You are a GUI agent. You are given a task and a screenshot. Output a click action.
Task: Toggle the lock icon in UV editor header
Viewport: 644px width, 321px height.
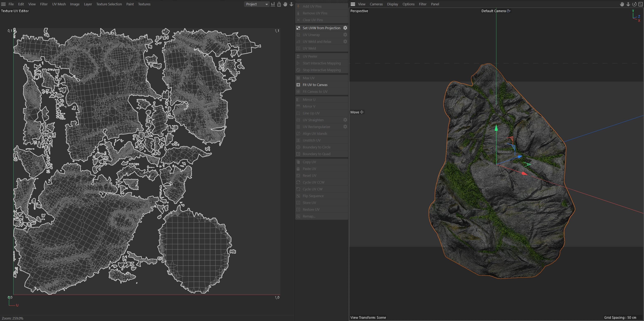click(279, 4)
